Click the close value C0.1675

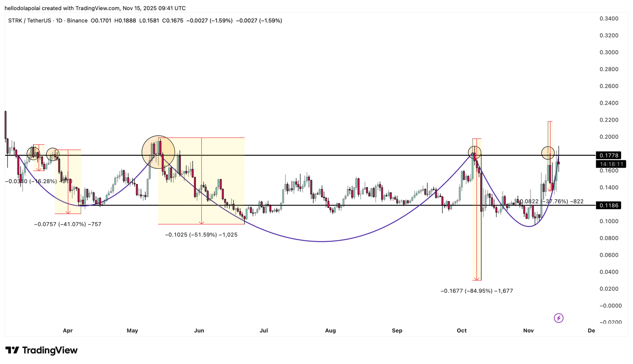(x=172, y=21)
